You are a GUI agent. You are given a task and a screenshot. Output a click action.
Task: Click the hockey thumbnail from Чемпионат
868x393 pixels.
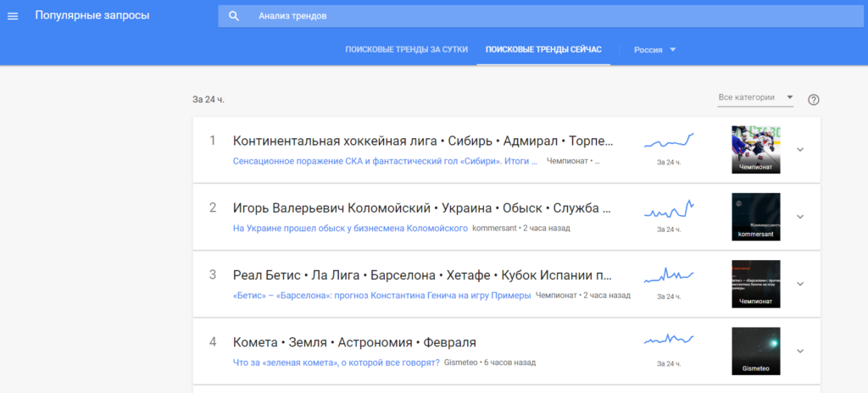[755, 149]
